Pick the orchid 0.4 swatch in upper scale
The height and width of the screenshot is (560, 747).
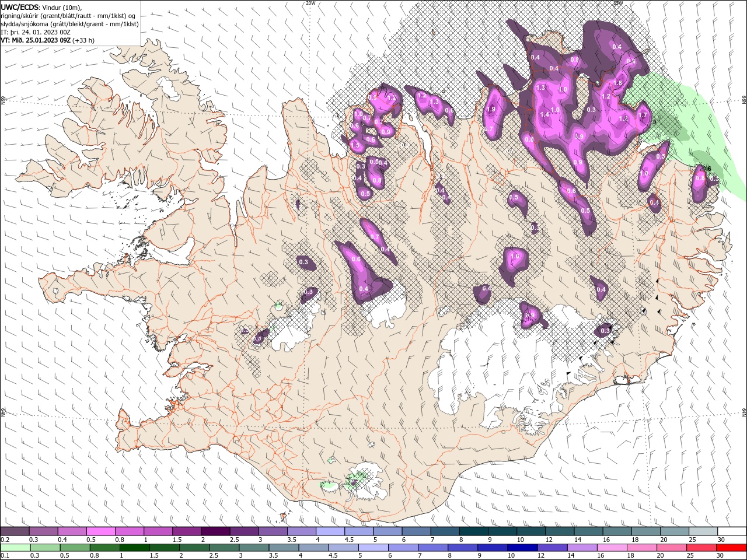[72, 531]
